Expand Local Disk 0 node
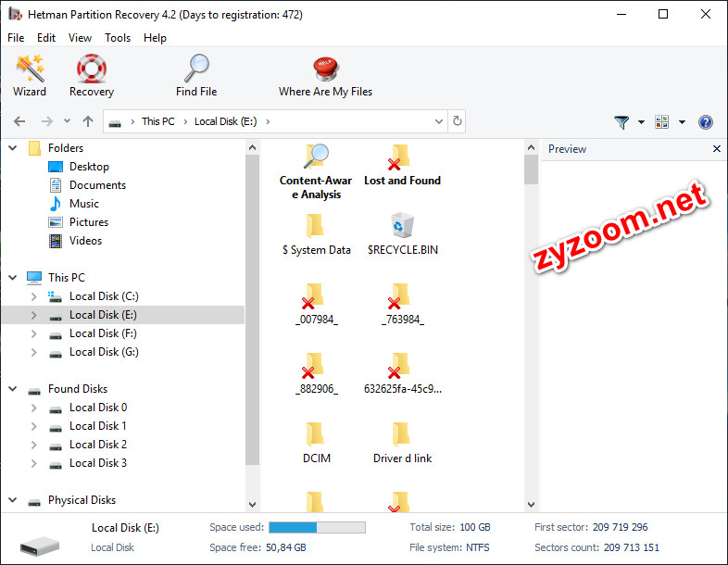728x565 pixels. (x=34, y=408)
